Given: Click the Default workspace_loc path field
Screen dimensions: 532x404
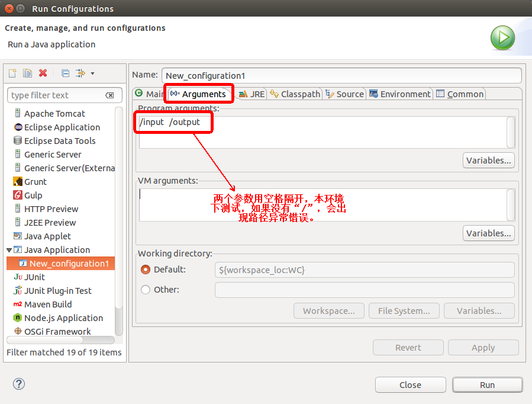Looking at the screenshot, I should [365, 270].
